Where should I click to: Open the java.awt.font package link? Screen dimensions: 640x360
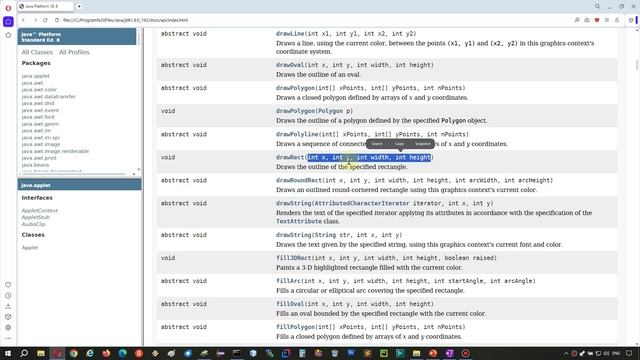pos(38,117)
